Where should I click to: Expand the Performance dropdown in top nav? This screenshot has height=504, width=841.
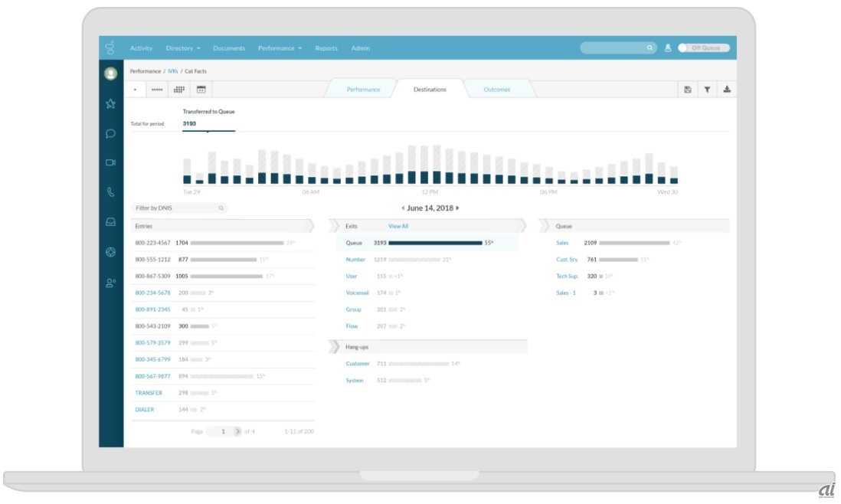[x=280, y=48]
